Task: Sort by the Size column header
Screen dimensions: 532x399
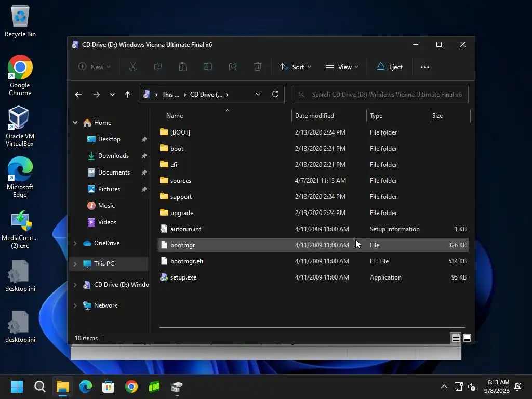Action: point(437,116)
